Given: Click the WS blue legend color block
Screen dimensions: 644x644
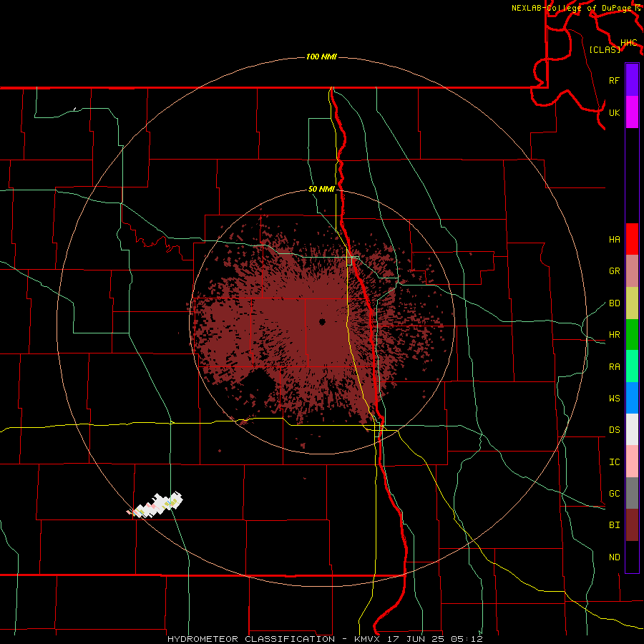Looking at the screenshot, I should [632, 398].
